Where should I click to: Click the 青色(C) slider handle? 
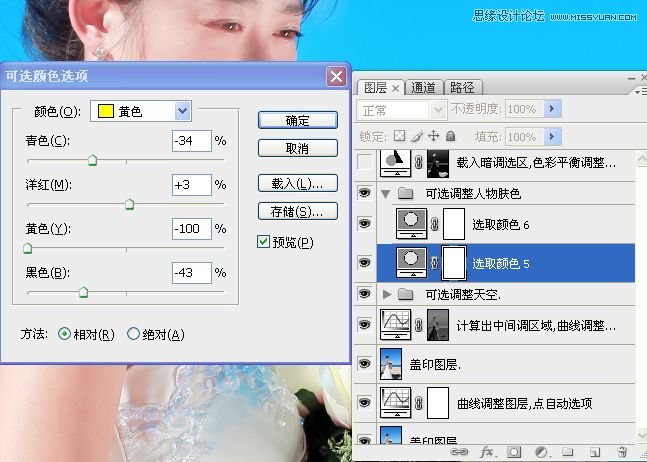point(92,160)
